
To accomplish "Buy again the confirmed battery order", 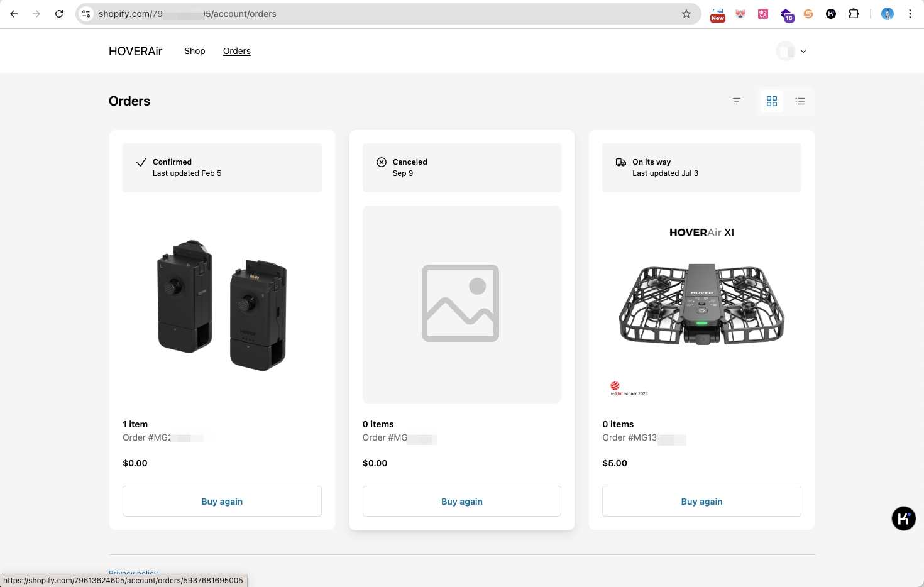I will (222, 502).
